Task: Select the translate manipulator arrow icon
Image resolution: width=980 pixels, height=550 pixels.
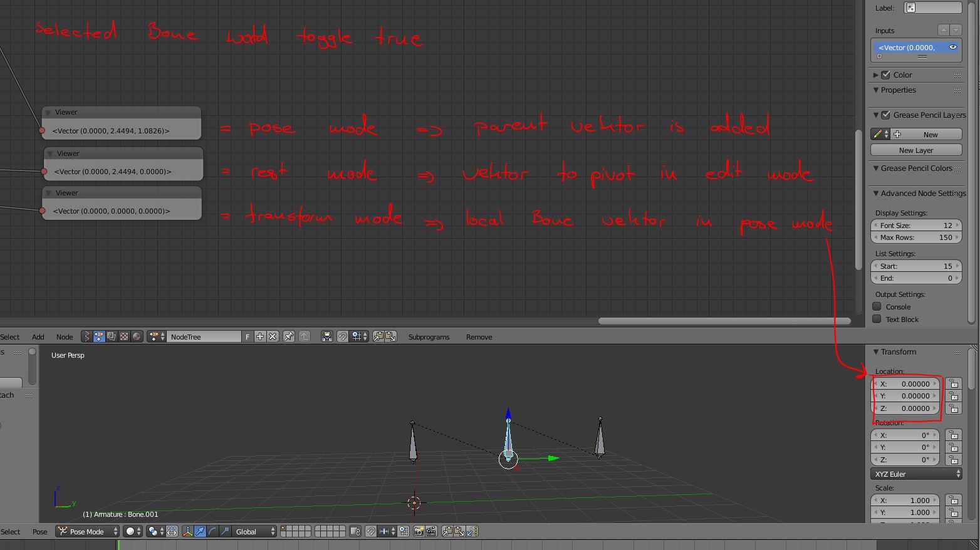Action: pos(200,532)
